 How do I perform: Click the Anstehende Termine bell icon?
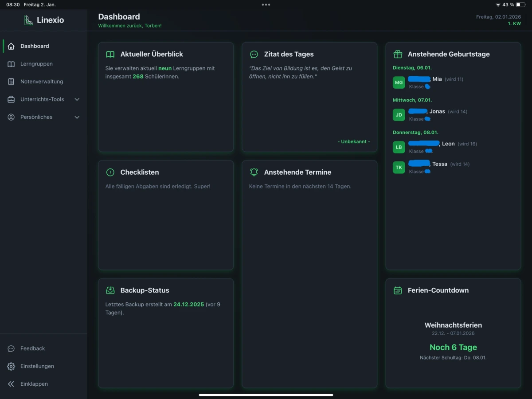[254, 172]
